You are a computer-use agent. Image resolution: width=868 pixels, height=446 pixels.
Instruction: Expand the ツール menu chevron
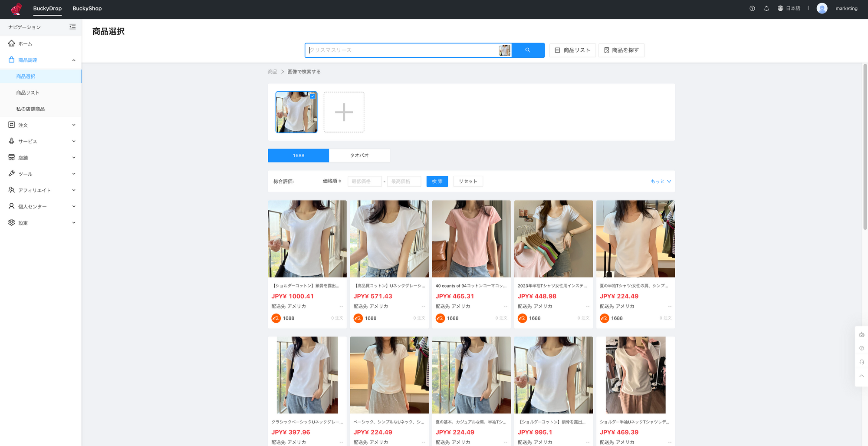(x=74, y=174)
